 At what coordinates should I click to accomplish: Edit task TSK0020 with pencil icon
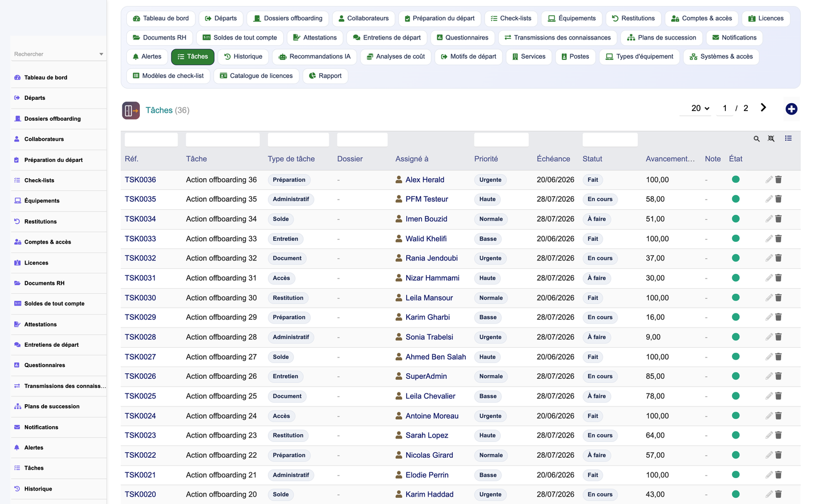769,494
